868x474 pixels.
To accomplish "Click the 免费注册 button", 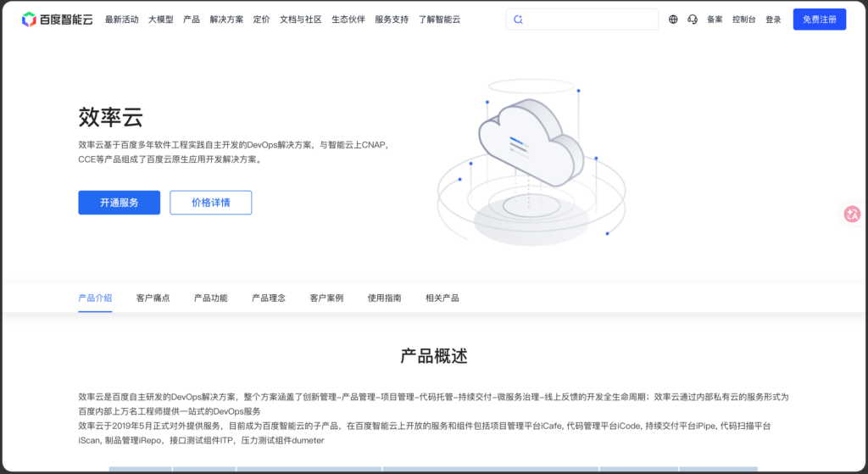I will coord(820,20).
